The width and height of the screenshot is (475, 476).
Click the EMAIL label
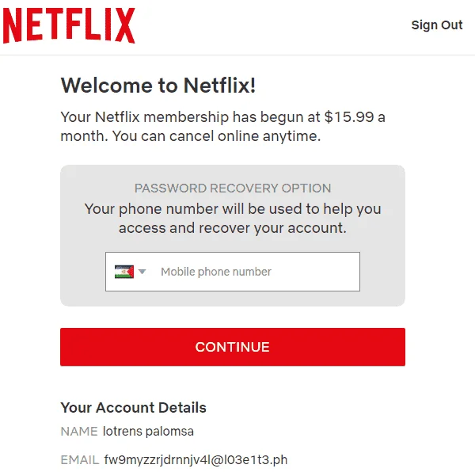[80, 460]
